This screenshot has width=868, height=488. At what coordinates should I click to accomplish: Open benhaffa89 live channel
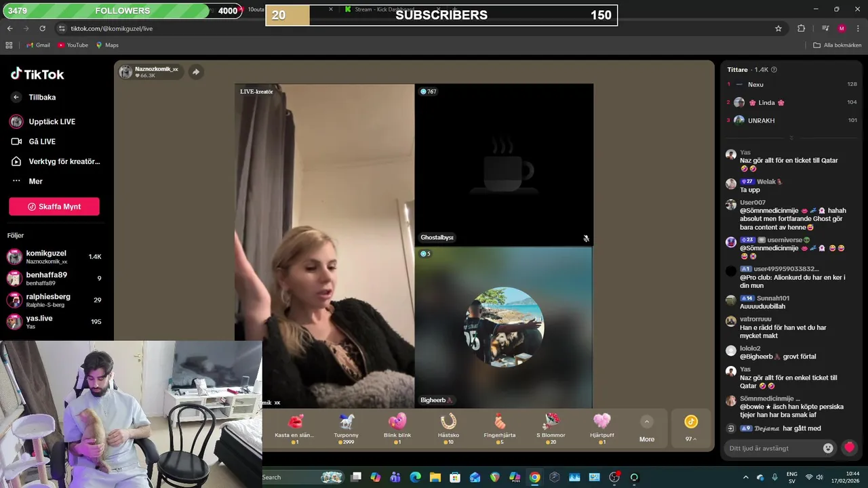(x=54, y=279)
